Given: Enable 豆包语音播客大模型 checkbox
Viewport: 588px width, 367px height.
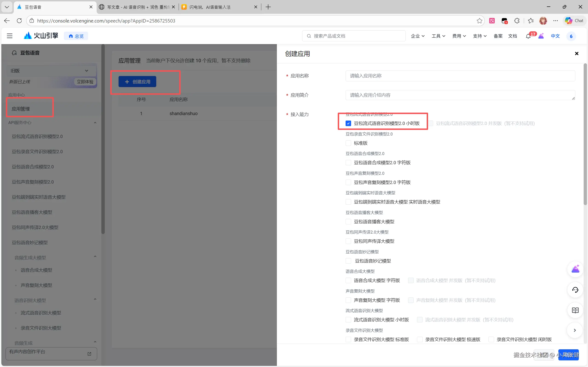Looking at the screenshot, I should [x=348, y=222].
